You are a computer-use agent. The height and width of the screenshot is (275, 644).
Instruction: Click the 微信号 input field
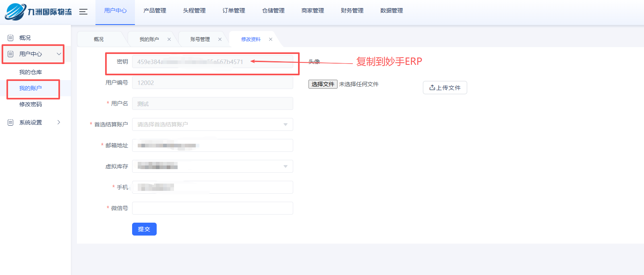[x=212, y=208]
